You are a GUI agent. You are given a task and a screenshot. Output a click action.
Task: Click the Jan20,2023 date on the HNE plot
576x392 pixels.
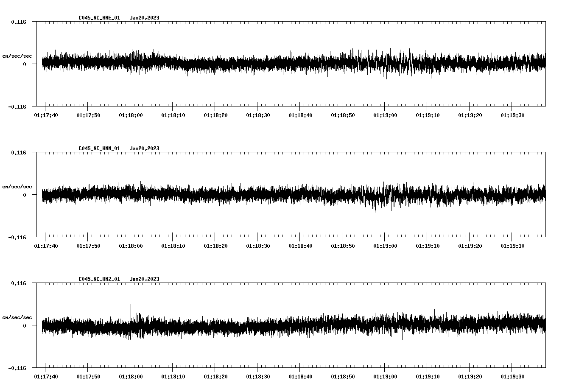pos(144,18)
